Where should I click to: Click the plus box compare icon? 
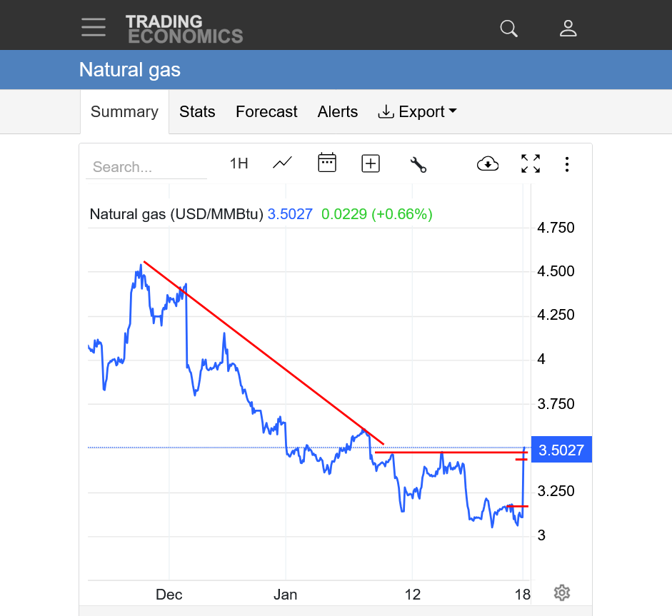tap(371, 163)
